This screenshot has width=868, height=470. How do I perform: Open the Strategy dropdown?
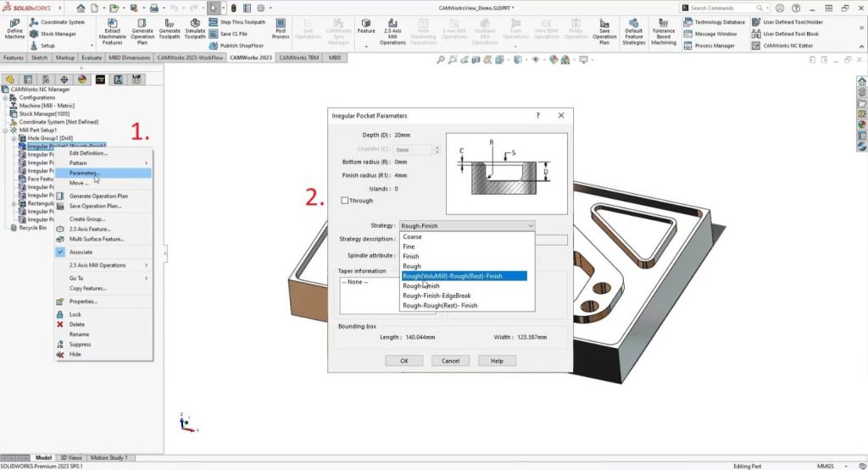click(467, 225)
